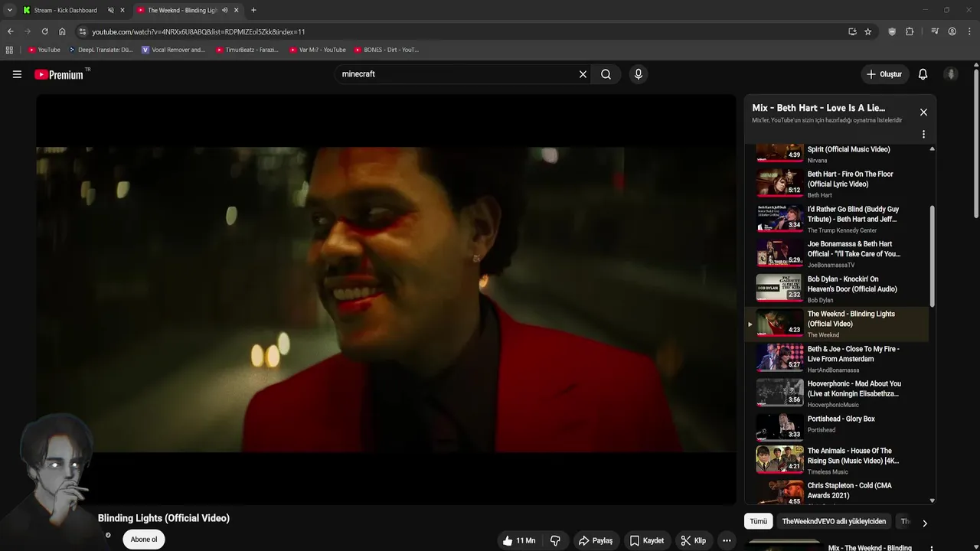Go back in browser history
This screenshot has height=551, width=980.
10,31
